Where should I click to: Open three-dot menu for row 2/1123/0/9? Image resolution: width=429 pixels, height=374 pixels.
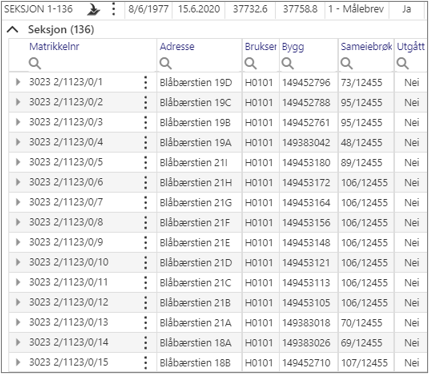point(145,242)
